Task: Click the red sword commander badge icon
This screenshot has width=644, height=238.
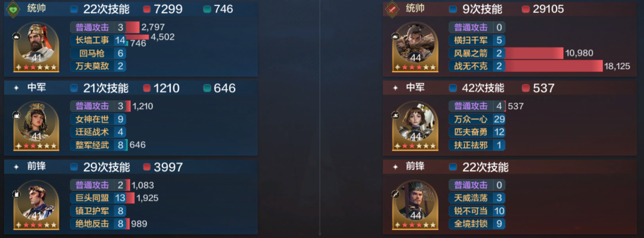Action: click(392, 9)
